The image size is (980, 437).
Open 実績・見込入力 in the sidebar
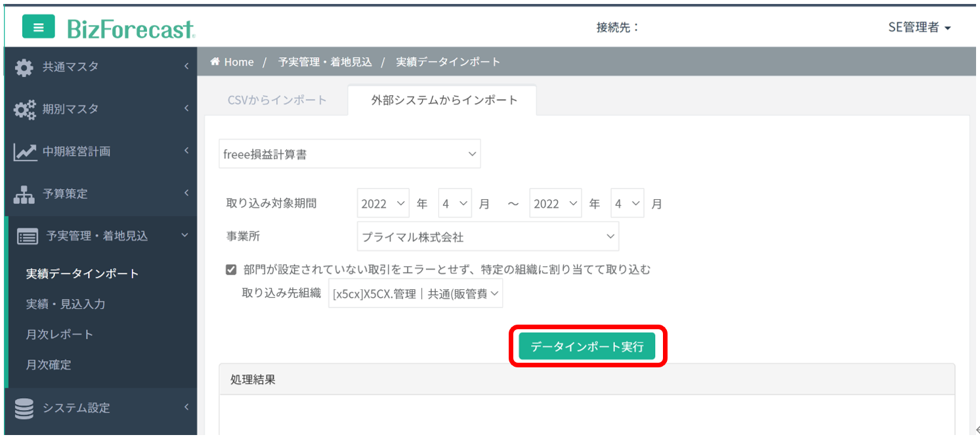click(x=66, y=304)
